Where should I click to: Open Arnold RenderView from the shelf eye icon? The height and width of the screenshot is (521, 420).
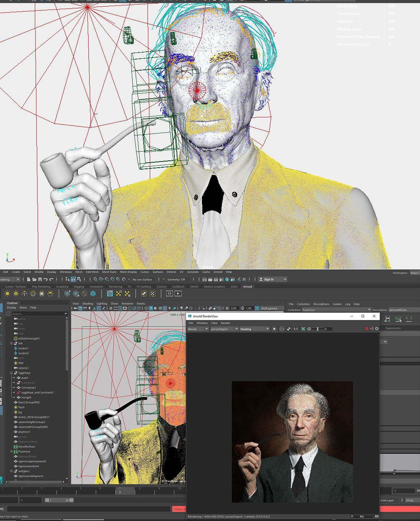[x=169, y=294]
